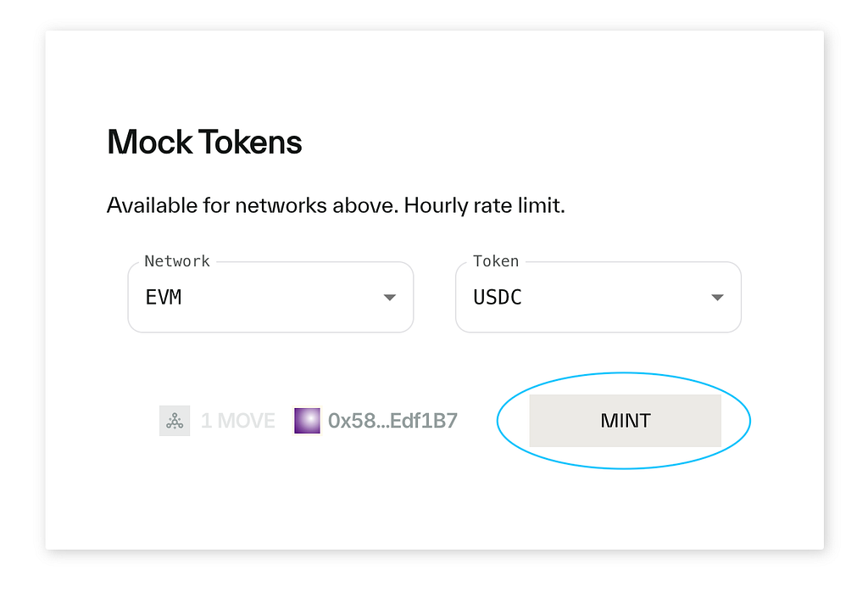
Task: Click the Token field label
Action: [x=496, y=261]
